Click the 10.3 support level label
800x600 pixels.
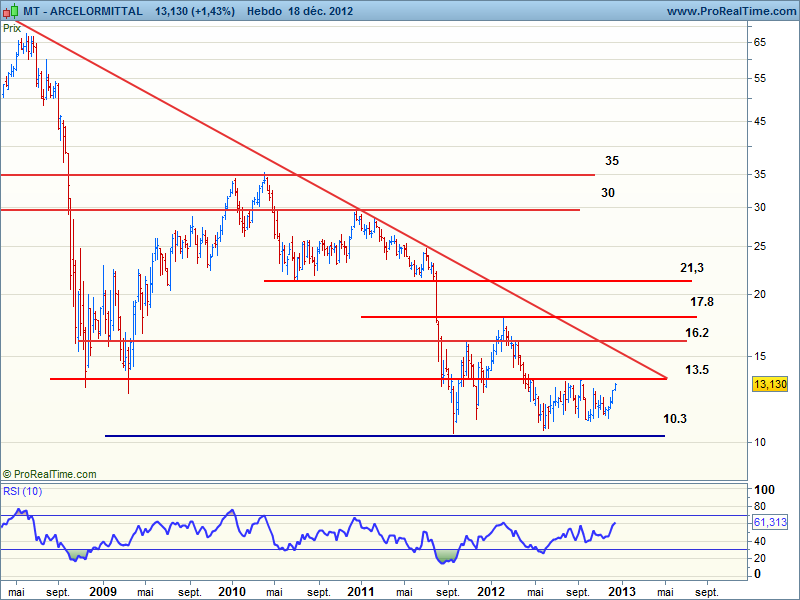675,419
